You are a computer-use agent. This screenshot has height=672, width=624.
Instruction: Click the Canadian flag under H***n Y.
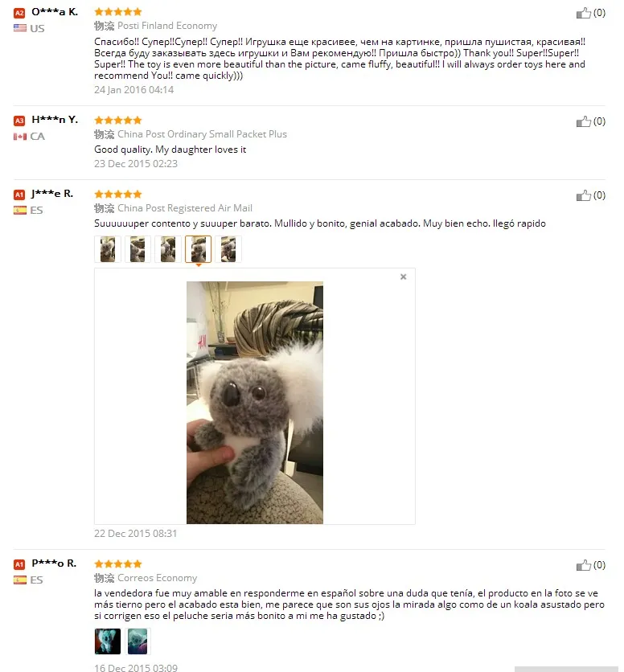20,137
